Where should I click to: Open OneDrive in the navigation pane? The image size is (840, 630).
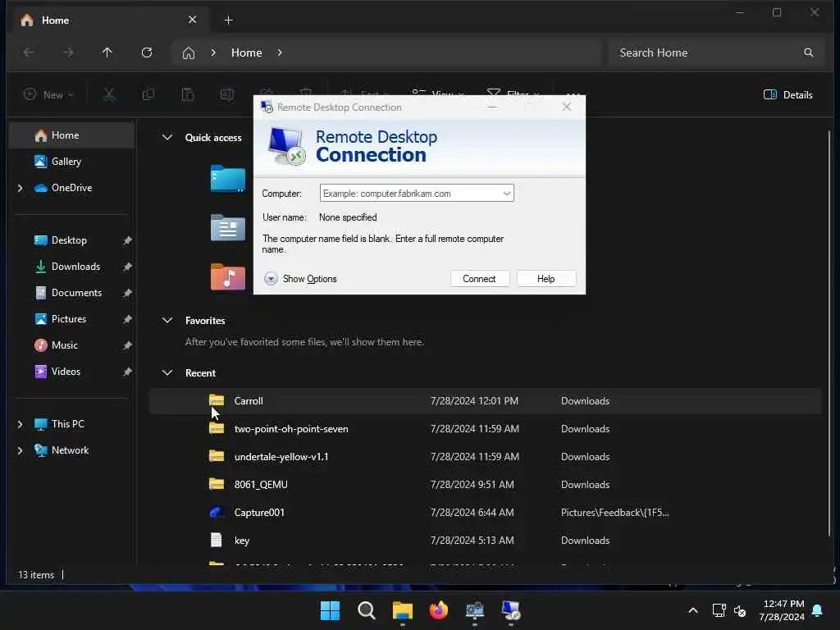72,188
